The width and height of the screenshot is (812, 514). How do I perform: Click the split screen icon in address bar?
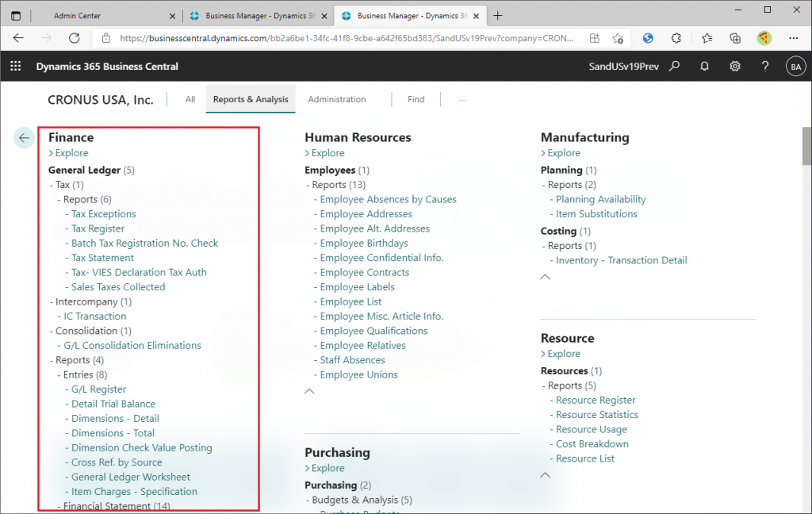pos(595,38)
